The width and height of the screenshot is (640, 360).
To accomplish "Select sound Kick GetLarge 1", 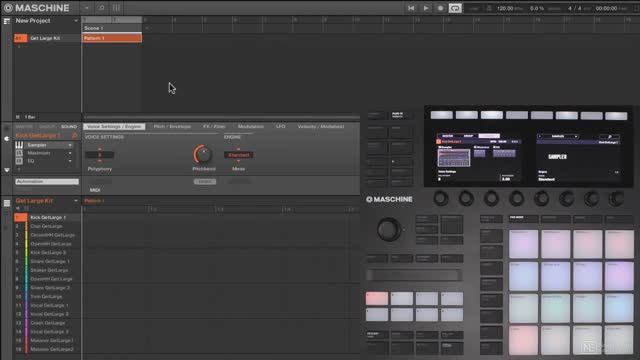I will point(47,218).
